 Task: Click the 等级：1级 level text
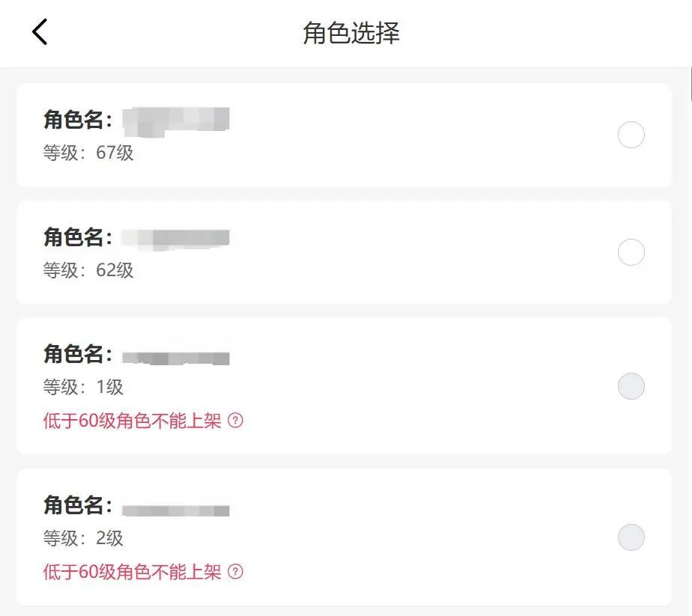coord(83,387)
